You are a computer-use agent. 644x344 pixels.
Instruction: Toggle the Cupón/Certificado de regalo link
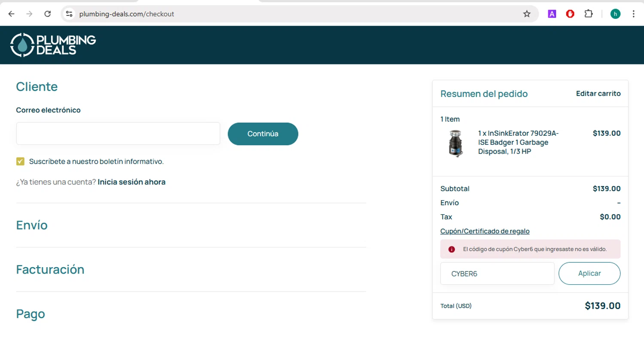[485, 231]
